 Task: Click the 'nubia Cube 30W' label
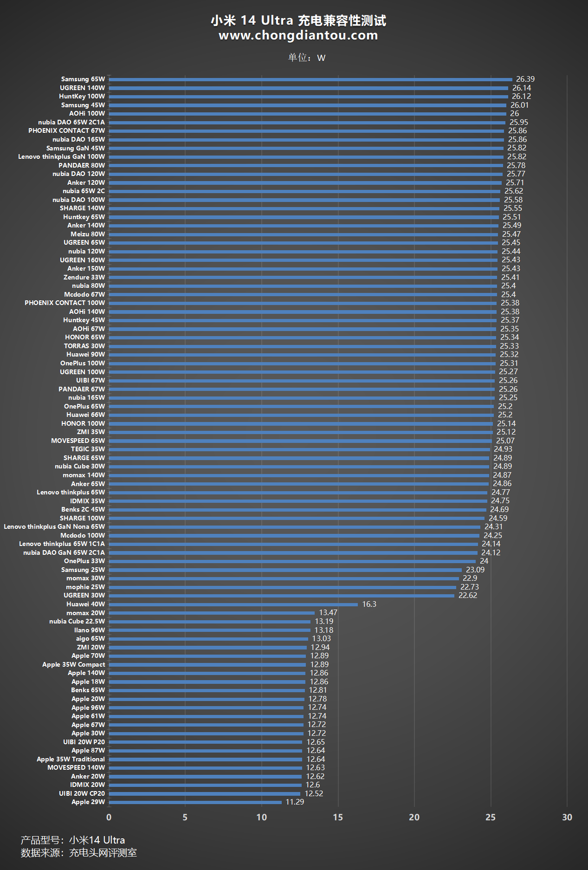pos(80,466)
